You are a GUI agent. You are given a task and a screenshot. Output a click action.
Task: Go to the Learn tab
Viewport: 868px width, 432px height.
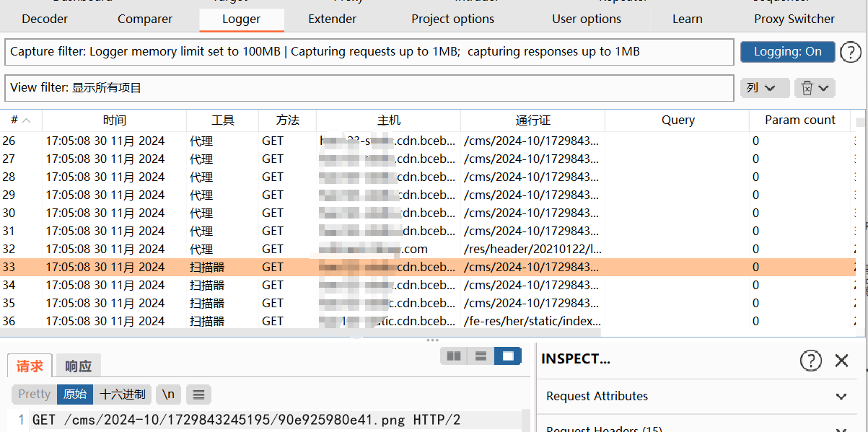pyautogui.click(x=688, y=19)
